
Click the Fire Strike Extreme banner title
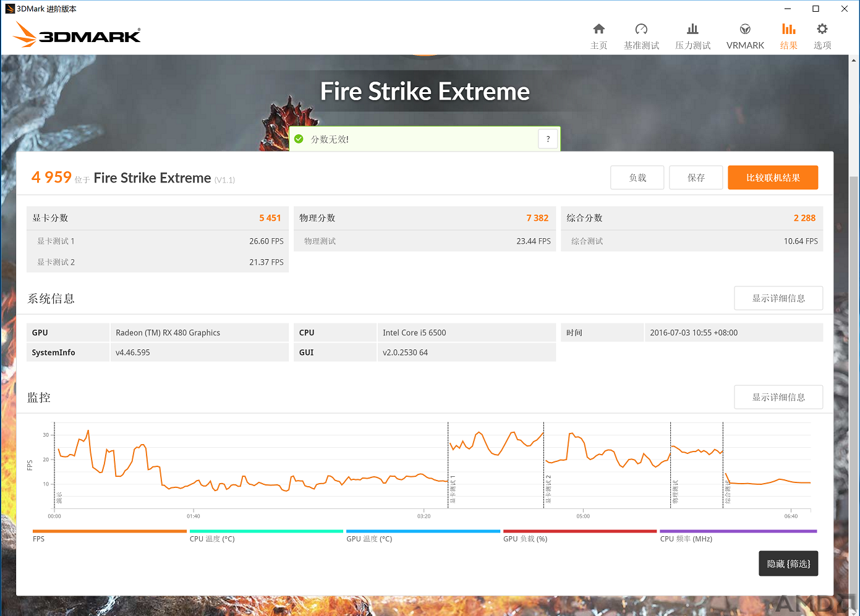425,92
